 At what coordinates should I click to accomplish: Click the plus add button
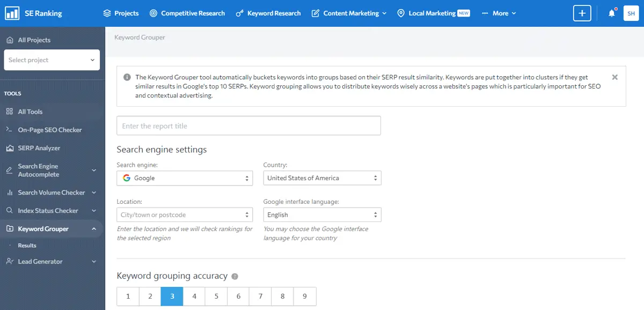(x=582, y=13)
